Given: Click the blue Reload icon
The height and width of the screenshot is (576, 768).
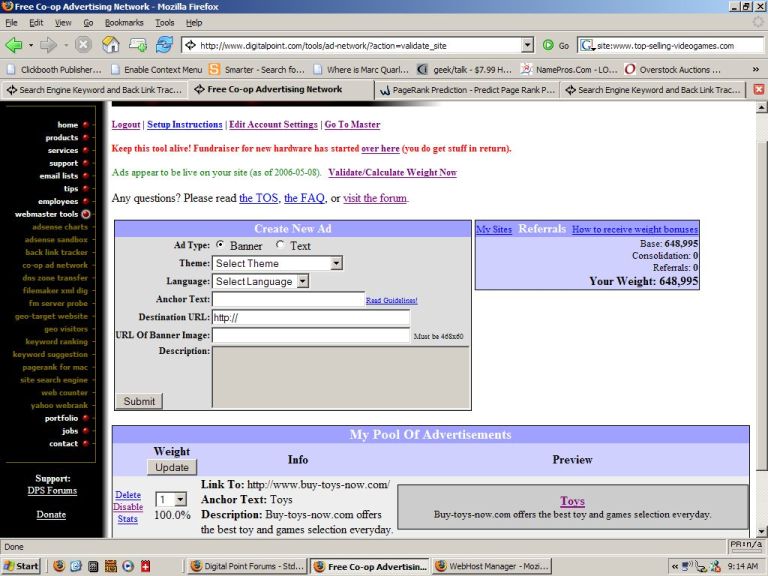Looking at the screenshot, I should pos(164,45).
